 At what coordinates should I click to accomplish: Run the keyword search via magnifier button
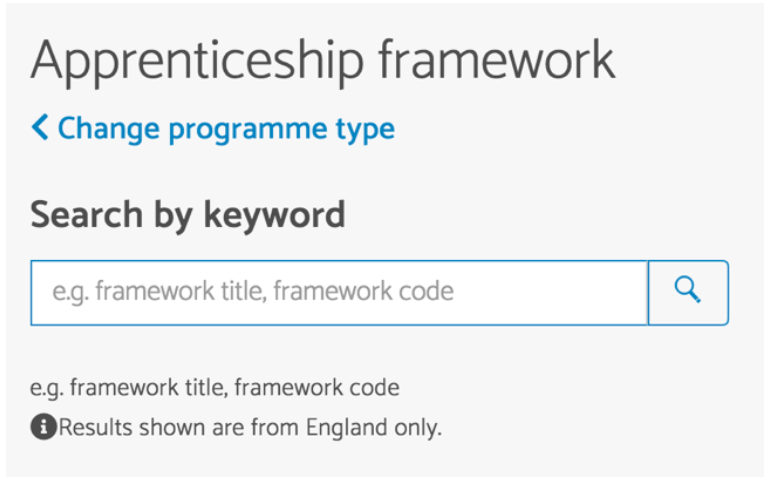point(688,293)
